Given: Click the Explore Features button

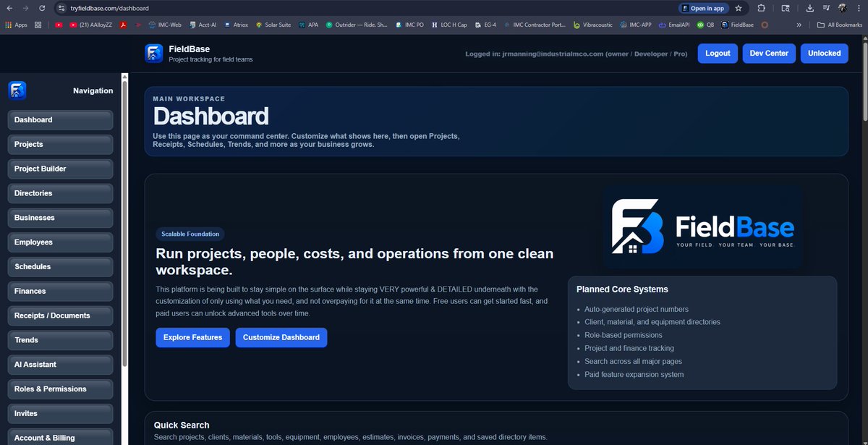Looking at the screenshot, I should (x=192, y=337).
